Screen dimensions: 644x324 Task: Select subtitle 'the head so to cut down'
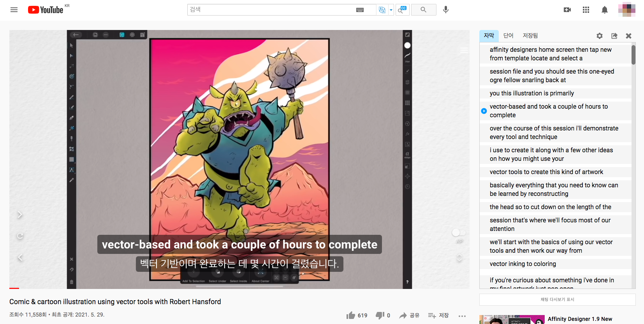click(x=556, y=207)
